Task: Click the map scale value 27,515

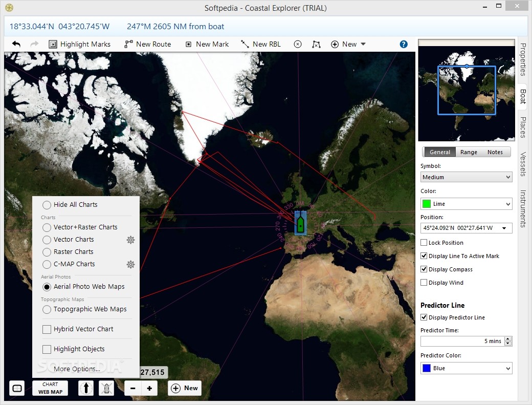Action: (x=152, y=372)
